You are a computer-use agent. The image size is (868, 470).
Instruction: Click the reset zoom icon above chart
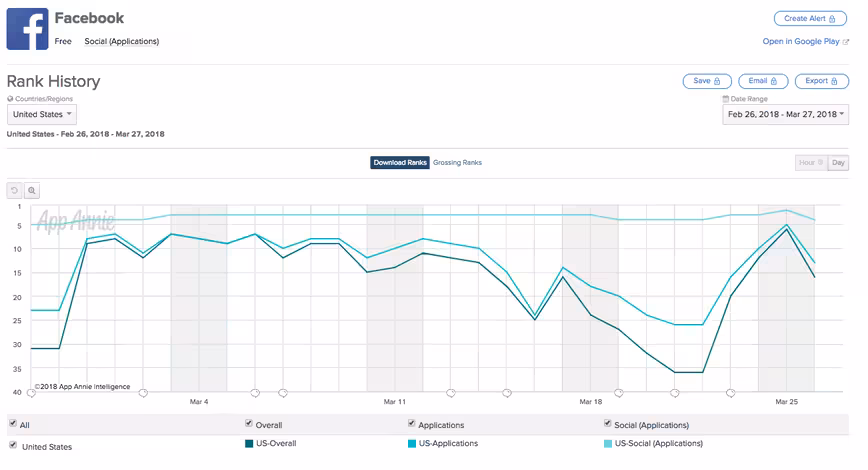coord(14,190)
